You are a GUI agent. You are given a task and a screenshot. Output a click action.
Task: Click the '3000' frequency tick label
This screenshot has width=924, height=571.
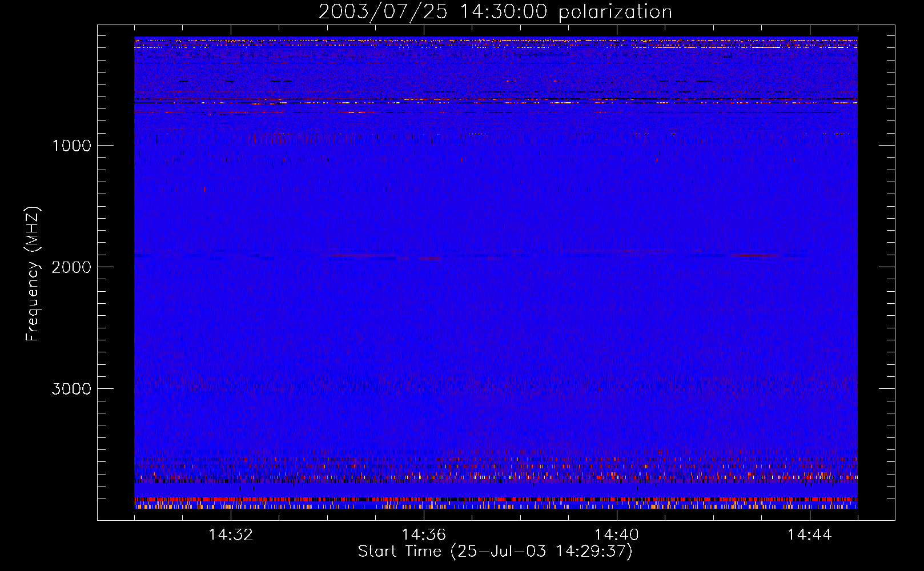(71, 389)
